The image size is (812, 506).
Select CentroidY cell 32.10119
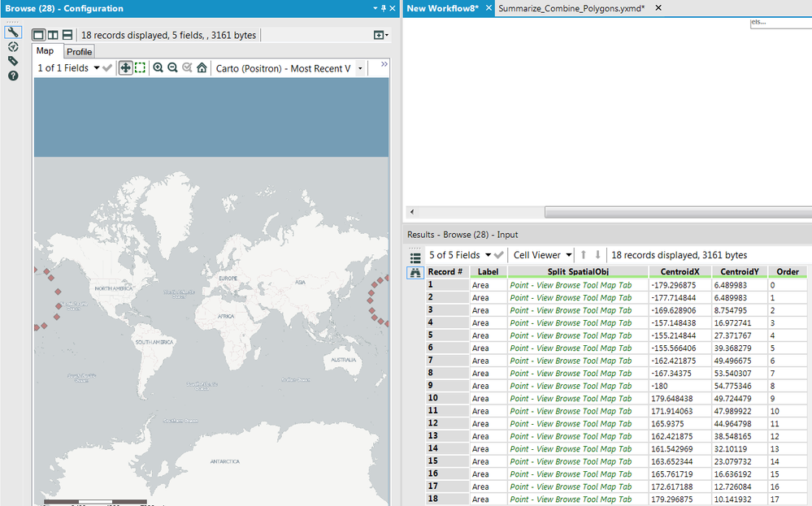point(740,449)
